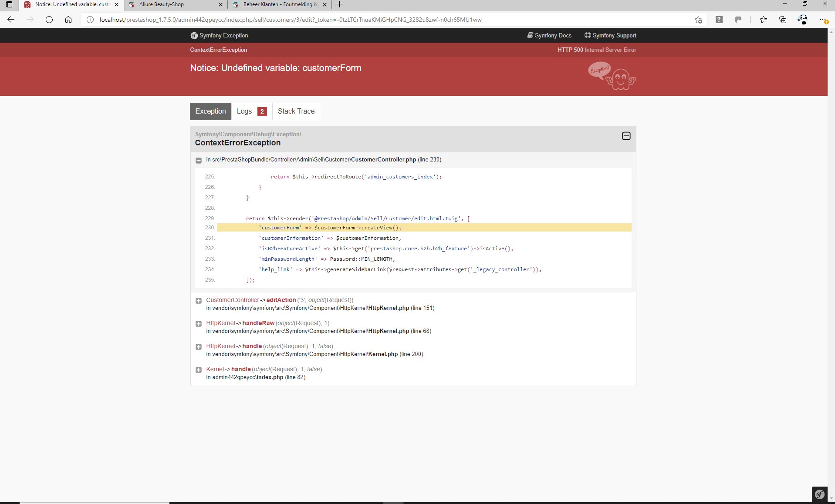Close the Beheer Klanten tab
Viewport: 835px width, 504px height.
pyautogui.click(x=325, y=5)
